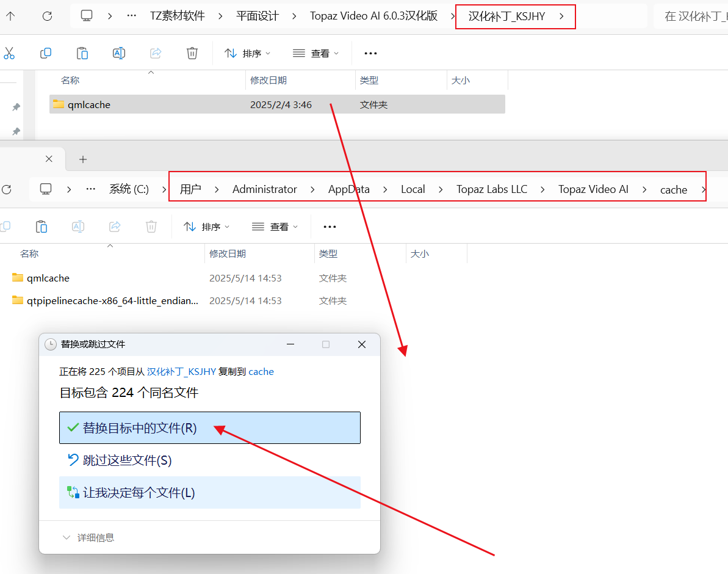Viewport: 728px width, 574px height.
Task: Refresh the cache Explorer window
Action: [7, 190]
